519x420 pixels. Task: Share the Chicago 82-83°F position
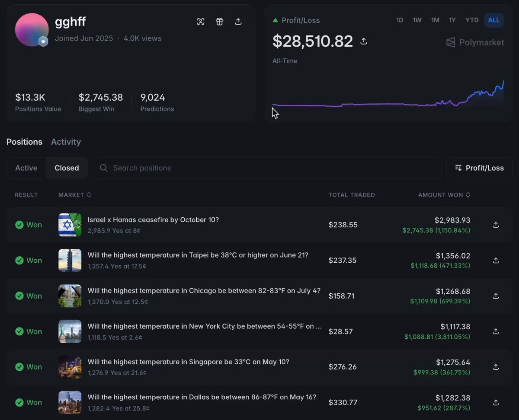496,296
